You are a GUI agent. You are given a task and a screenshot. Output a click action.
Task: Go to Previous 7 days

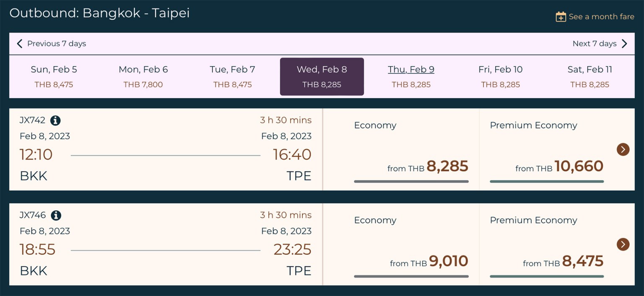point(56,44)
